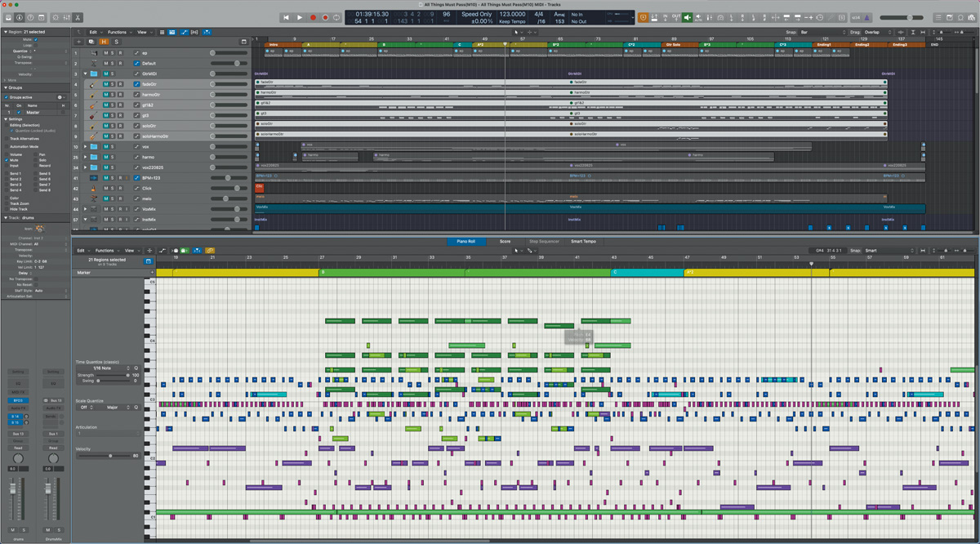Open the Browsers media button

pyautogui.click(x=970, y=18)
